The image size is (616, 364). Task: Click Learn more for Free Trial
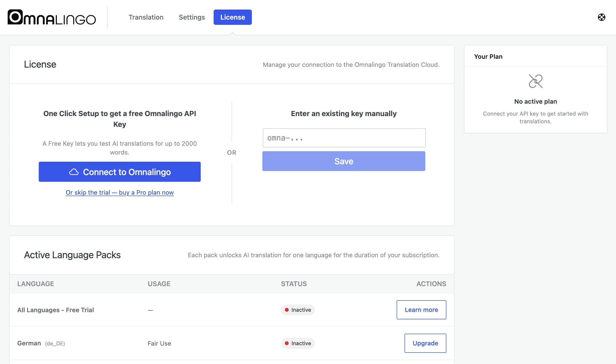pos(421,310)
